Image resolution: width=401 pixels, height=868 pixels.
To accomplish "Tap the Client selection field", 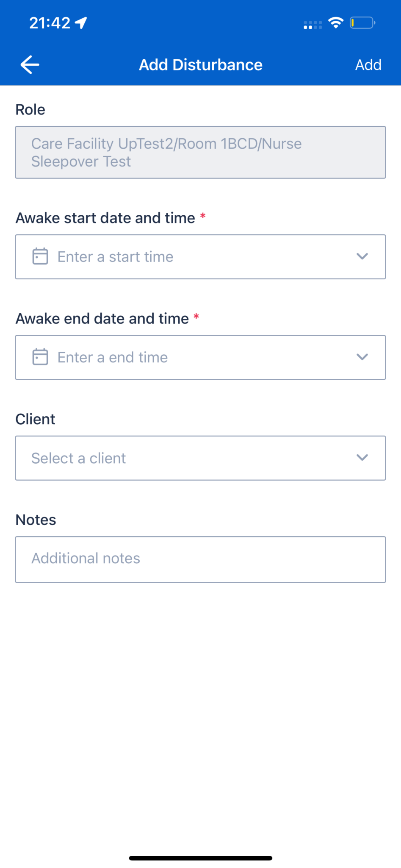I will [169, 458].
